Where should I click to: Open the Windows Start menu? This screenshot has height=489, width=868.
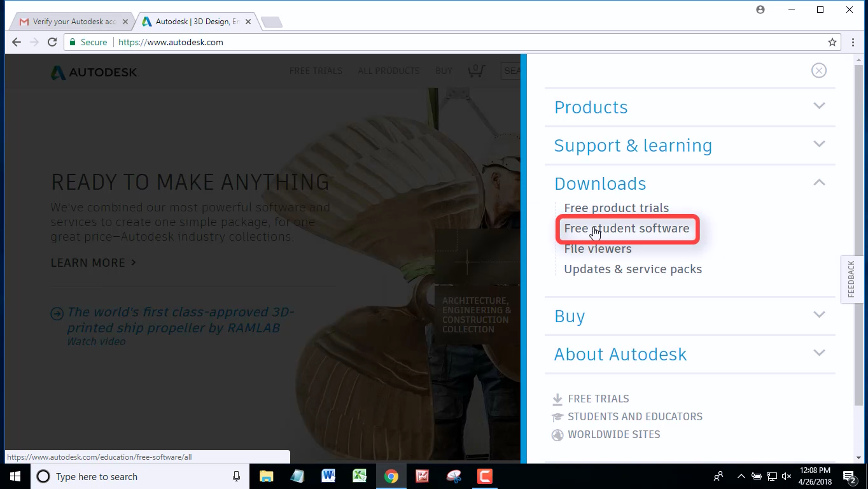[x=15, y=476]
